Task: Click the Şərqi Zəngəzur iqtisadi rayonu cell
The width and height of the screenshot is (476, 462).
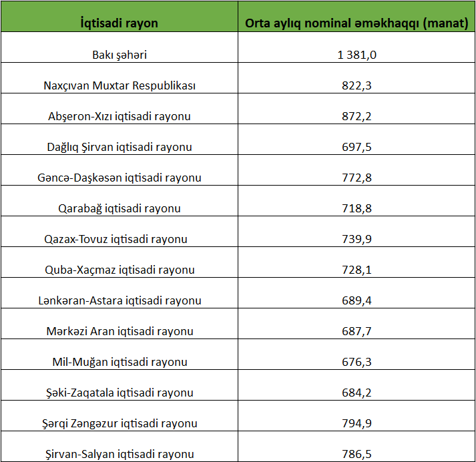Action: [119, 423]
